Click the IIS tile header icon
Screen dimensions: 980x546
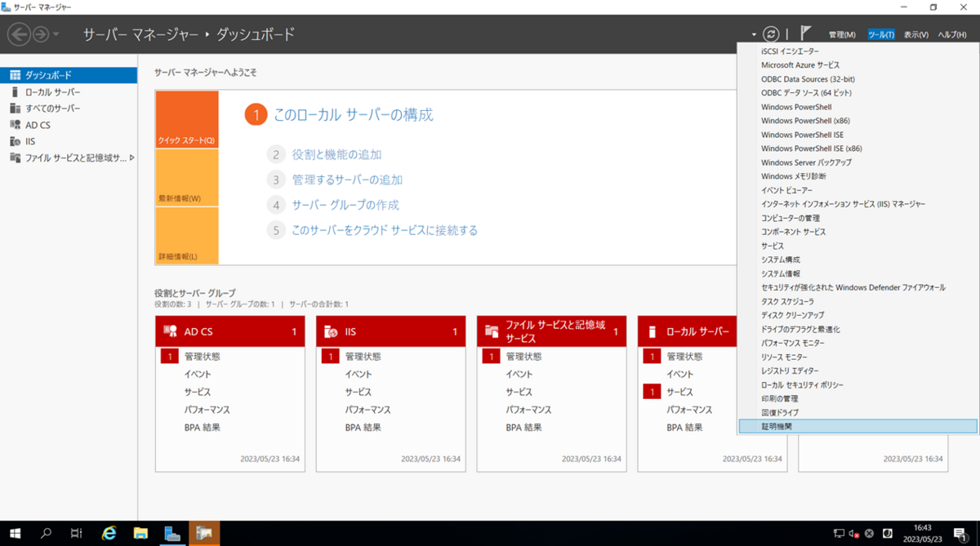tap(331, 331)
